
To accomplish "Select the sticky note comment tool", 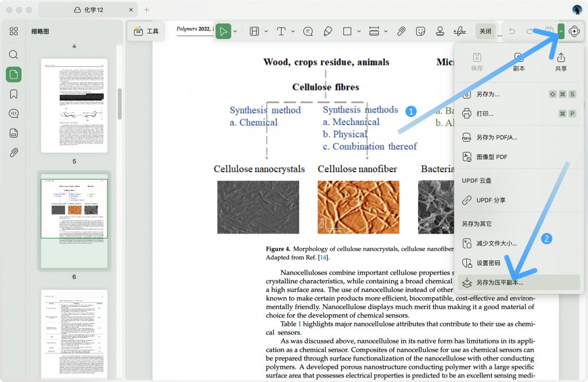I will click(308, 31).
